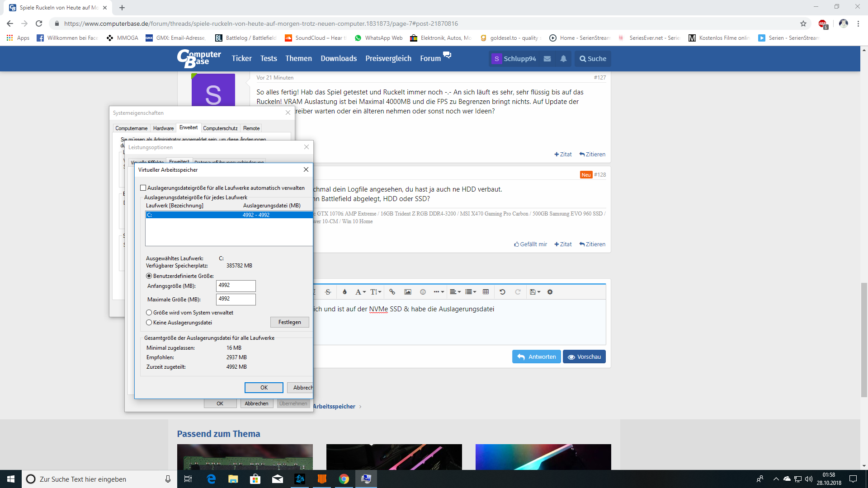Open the Downloads menu in site header

[339, 59]
